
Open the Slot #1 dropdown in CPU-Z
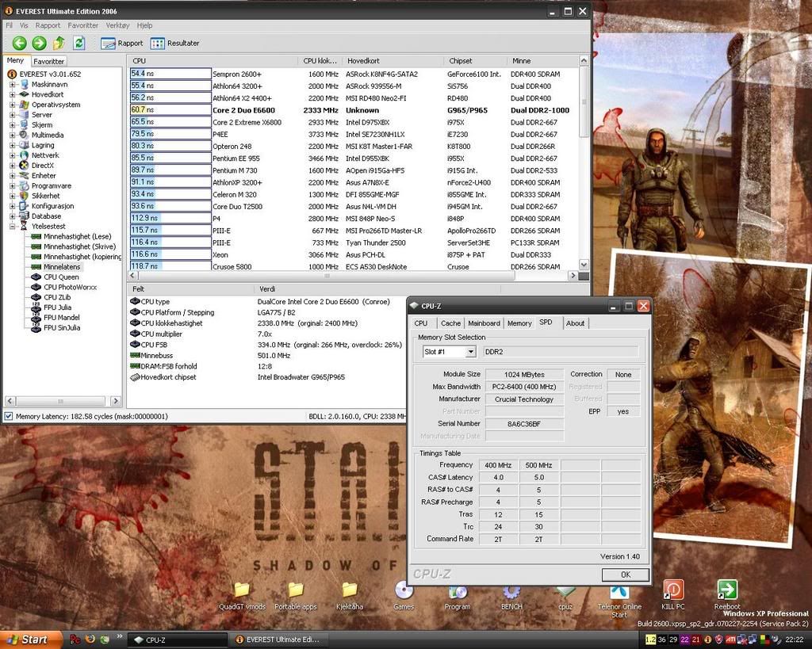470,352
